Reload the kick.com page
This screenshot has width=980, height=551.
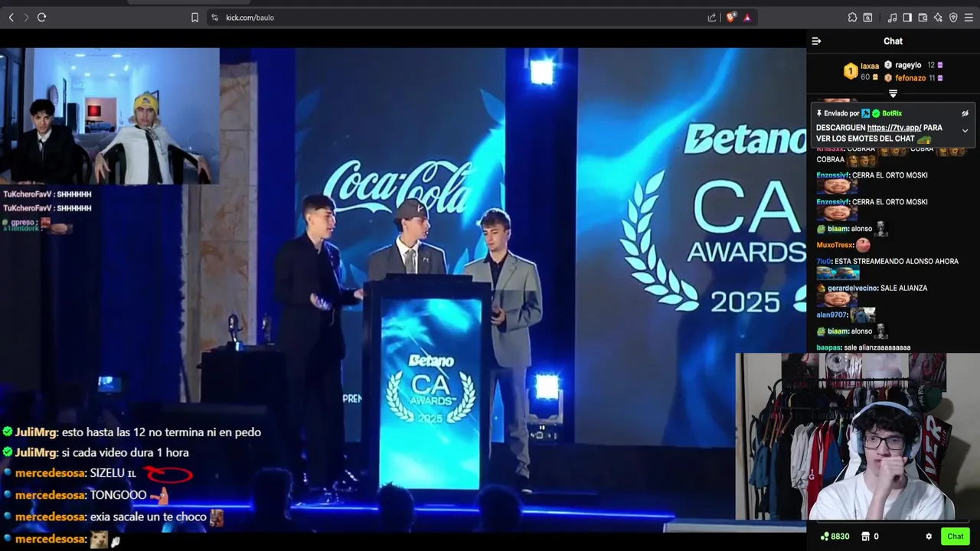coord(41,17)
